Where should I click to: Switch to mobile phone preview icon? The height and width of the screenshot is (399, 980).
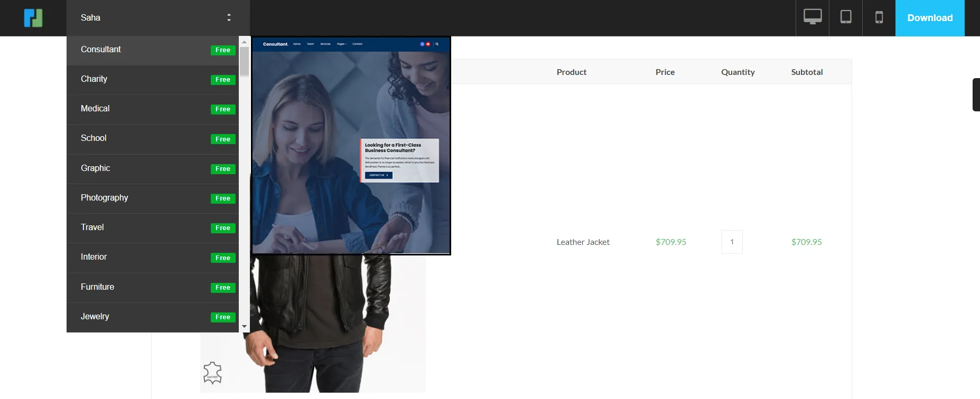tap(879, 17)
